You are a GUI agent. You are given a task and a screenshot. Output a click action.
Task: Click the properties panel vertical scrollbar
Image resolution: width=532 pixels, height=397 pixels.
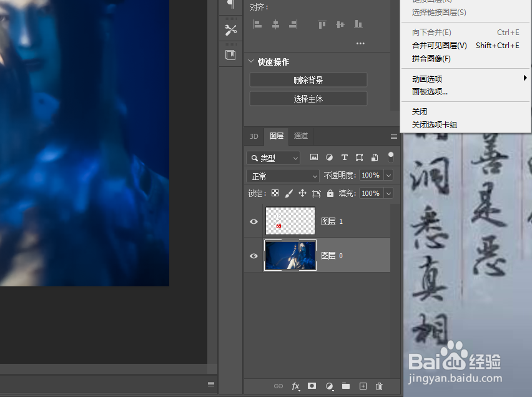point(394,56)
